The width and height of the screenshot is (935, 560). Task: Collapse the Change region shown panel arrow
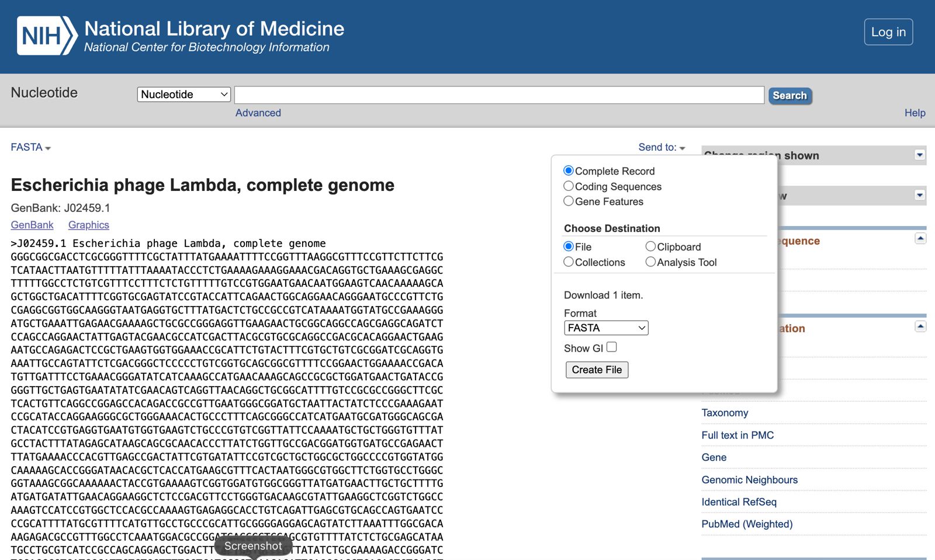tap(920, 155)
